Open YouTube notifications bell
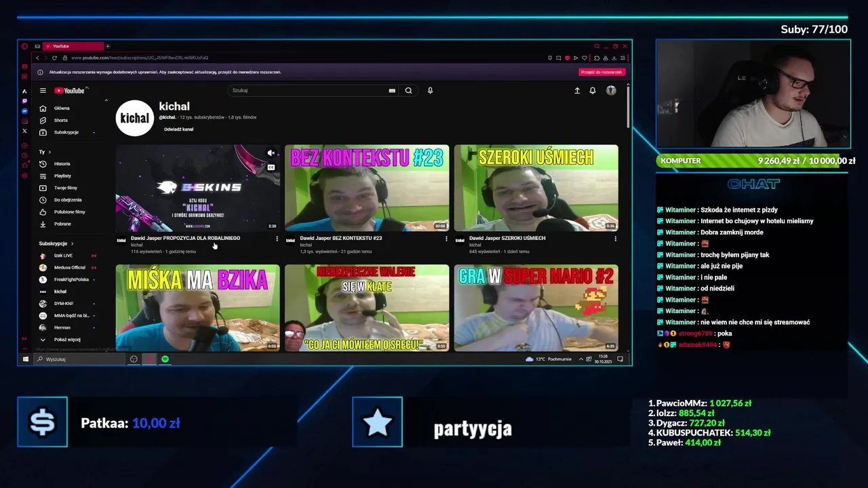This screenshot has width=868, height=488. (593, 90)
